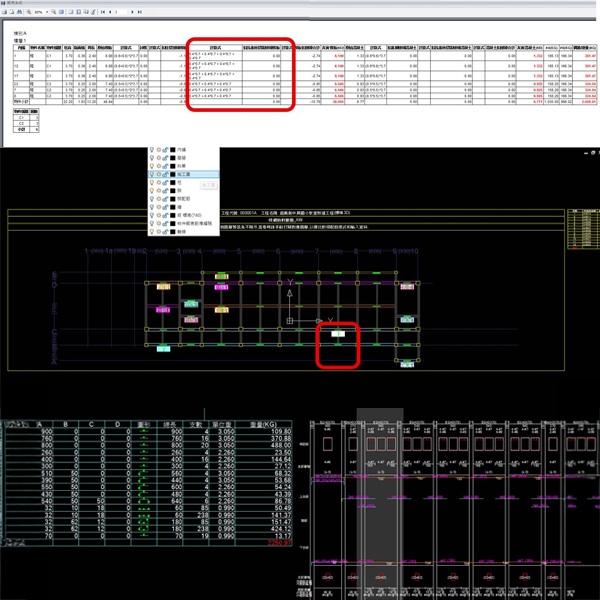Jump to the last report page
The height and width of the screenshot is (600, 600).
[140, 12]
